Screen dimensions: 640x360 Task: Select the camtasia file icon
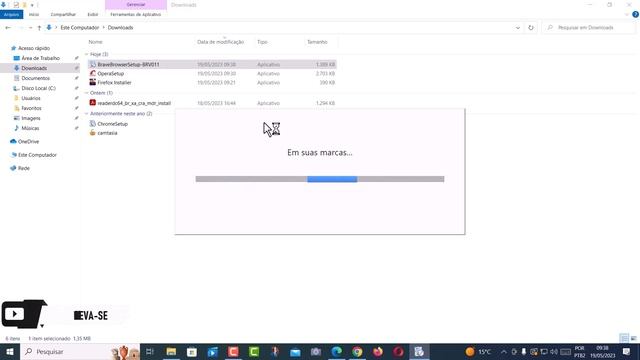click(x=93, y=133)
